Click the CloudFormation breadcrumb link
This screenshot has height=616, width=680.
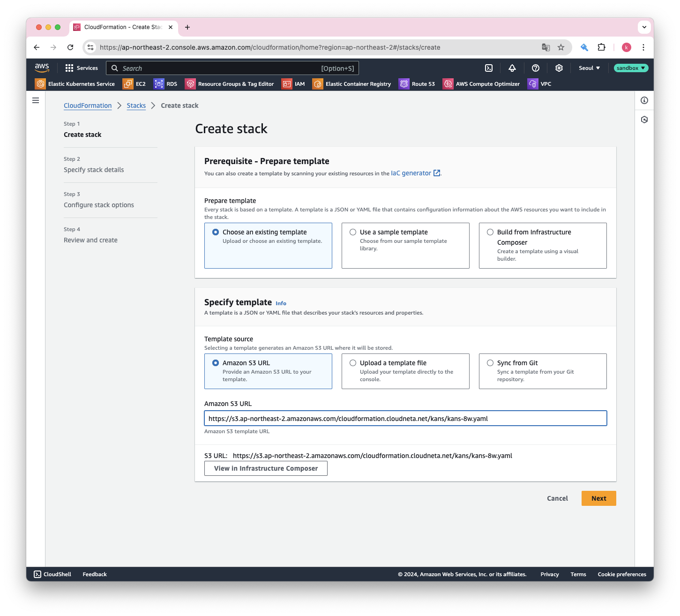coord(88,105)
